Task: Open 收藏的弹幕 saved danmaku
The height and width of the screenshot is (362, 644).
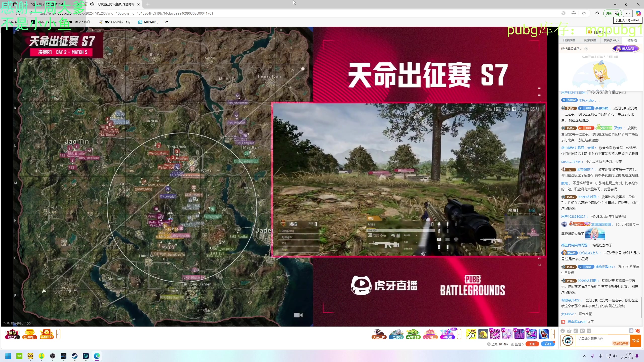Action: coord(620,343)
